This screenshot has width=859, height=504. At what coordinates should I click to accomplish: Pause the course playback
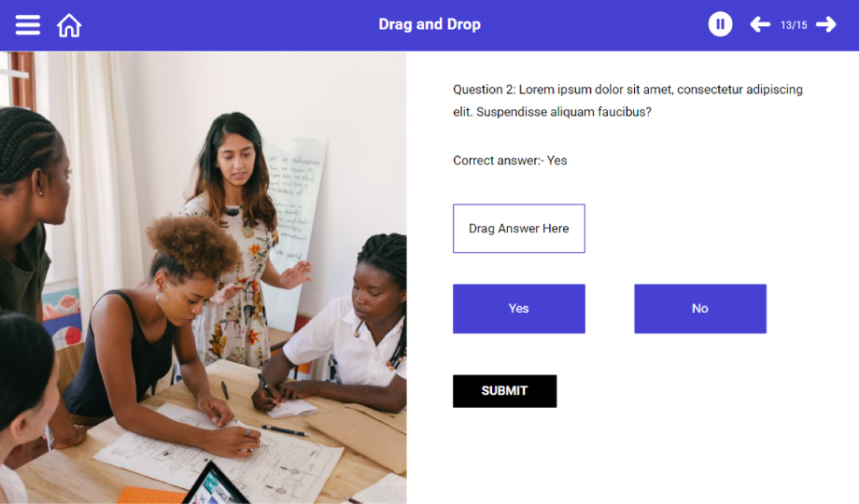point(720,24)
